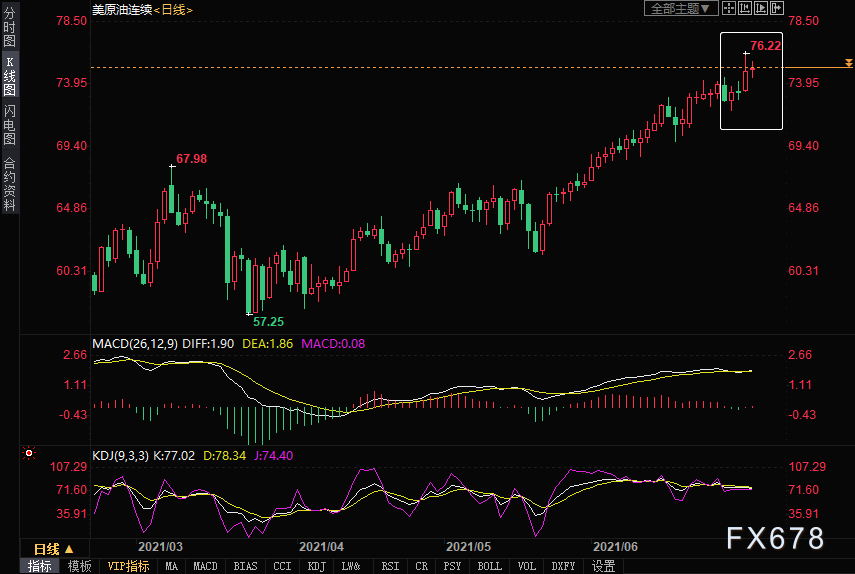Click the right-axis 78.50 price label

pyautogui.click(x=803, y=21)
